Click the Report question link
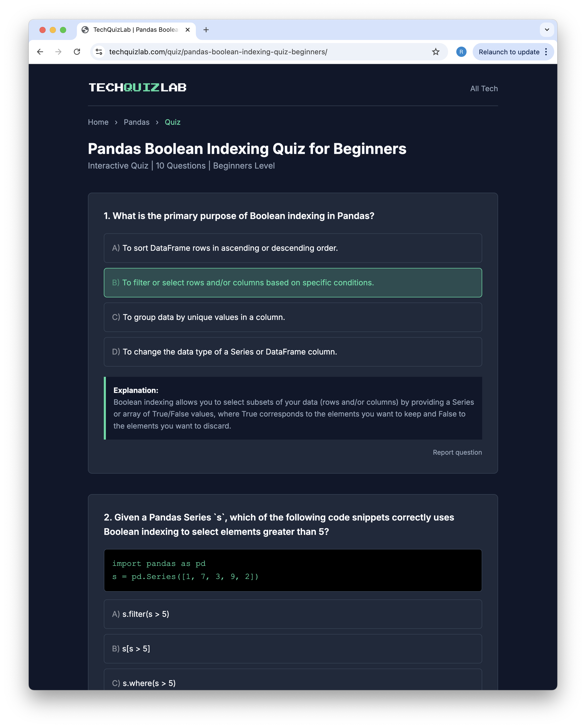 click(x=457, y=452)
